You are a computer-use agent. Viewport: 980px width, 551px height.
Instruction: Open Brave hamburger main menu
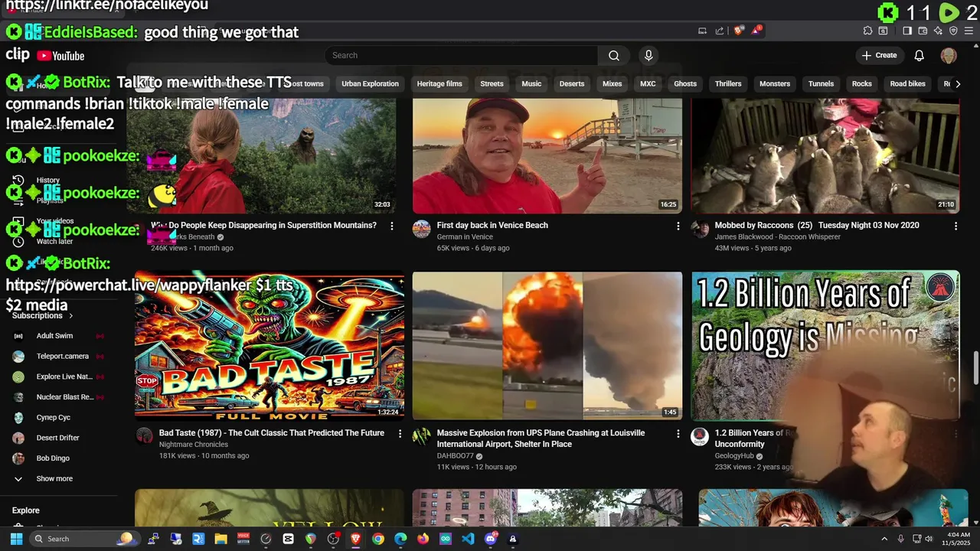coord(968,31)
